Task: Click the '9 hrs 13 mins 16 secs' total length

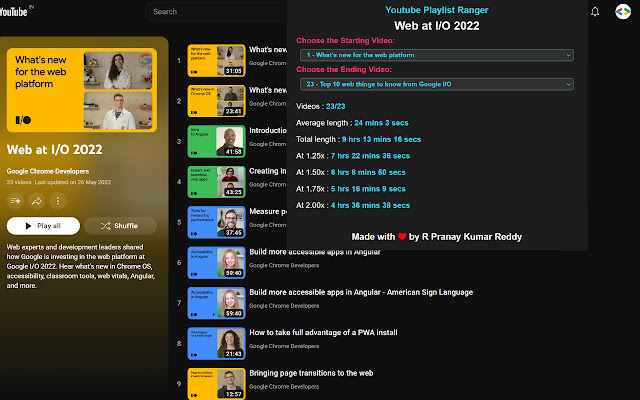Action: (x=381, y=139)
